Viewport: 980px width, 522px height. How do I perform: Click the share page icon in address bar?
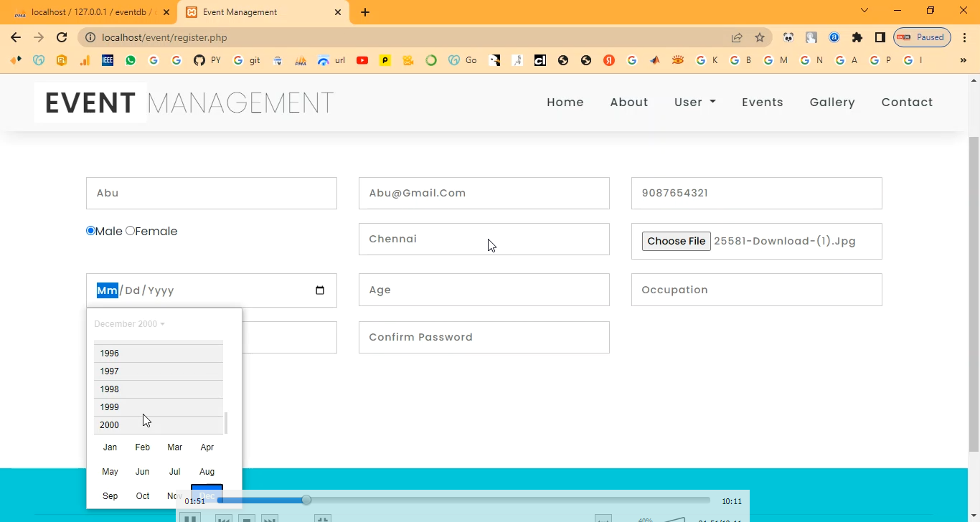coord(737,37)
